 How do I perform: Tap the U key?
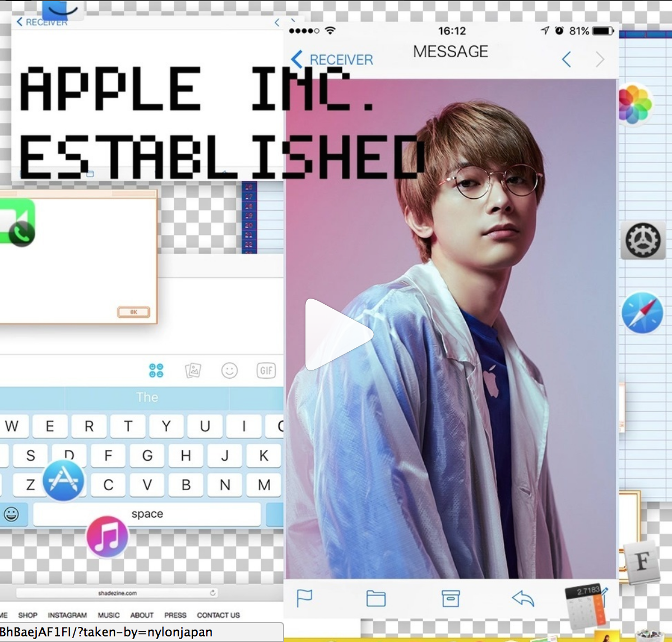(x=205, y=426)
